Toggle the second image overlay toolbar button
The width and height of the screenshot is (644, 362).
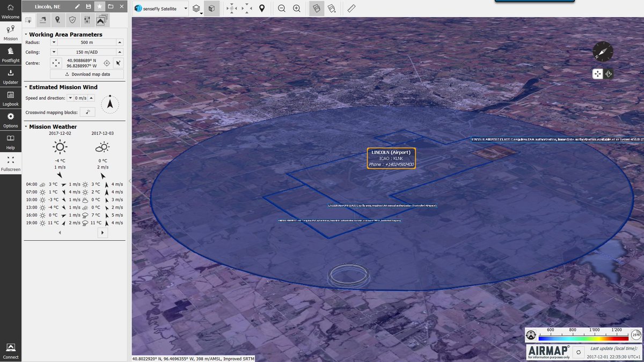(x=332, y=9)
